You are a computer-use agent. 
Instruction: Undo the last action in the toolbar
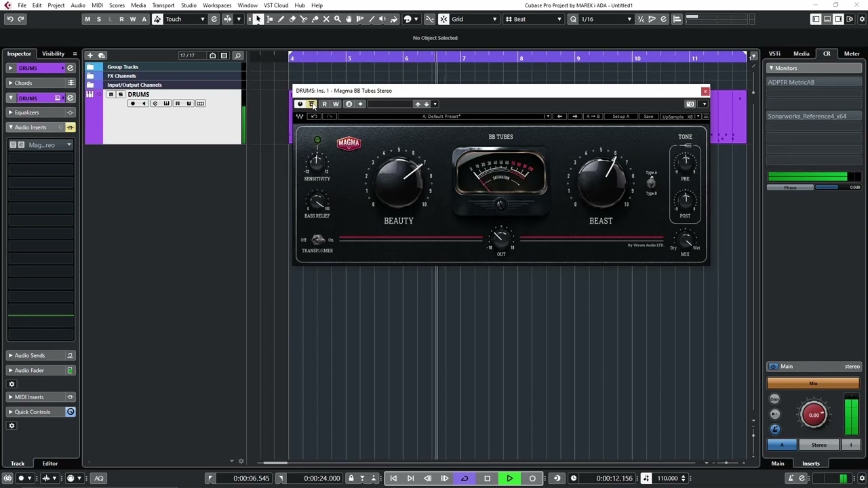click(x=9, y=19)
